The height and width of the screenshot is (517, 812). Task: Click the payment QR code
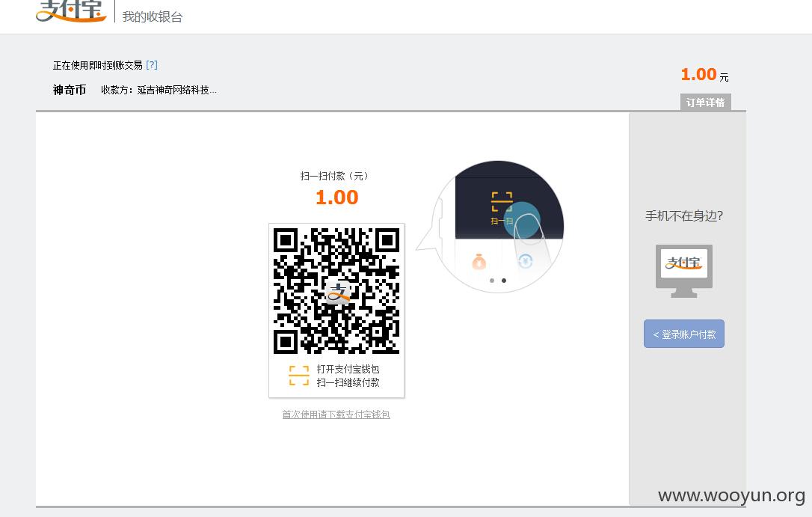point(336,291)
